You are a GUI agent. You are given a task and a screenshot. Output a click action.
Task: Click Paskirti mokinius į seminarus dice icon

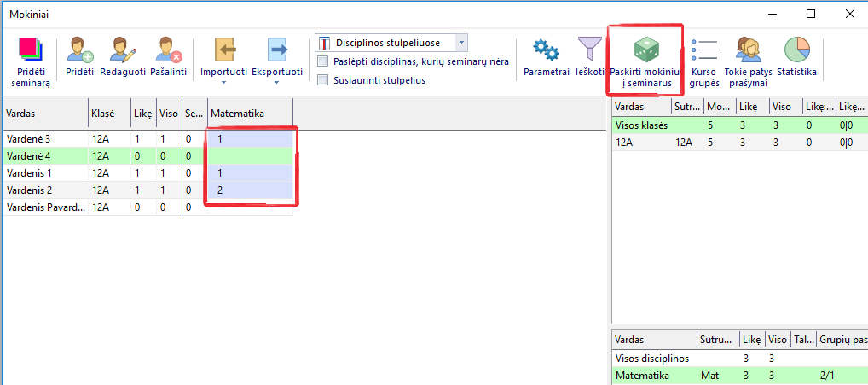tap(645, 51)
